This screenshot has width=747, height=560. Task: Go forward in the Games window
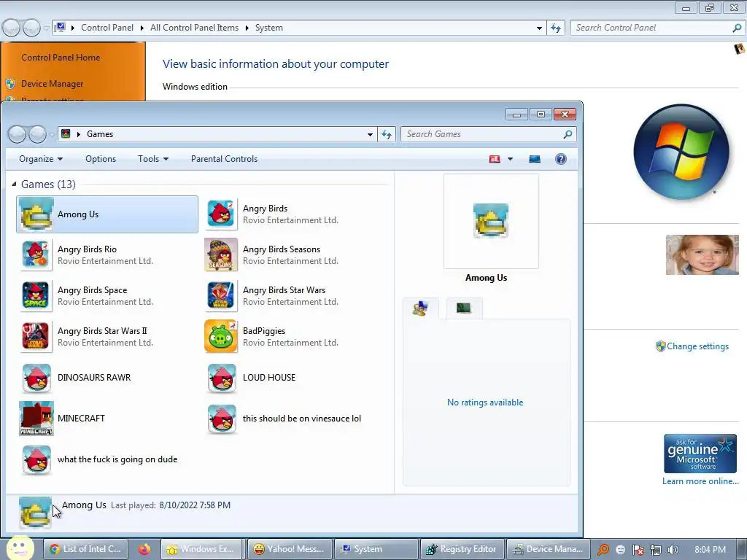pyautogui.click(x=37, y=134)
